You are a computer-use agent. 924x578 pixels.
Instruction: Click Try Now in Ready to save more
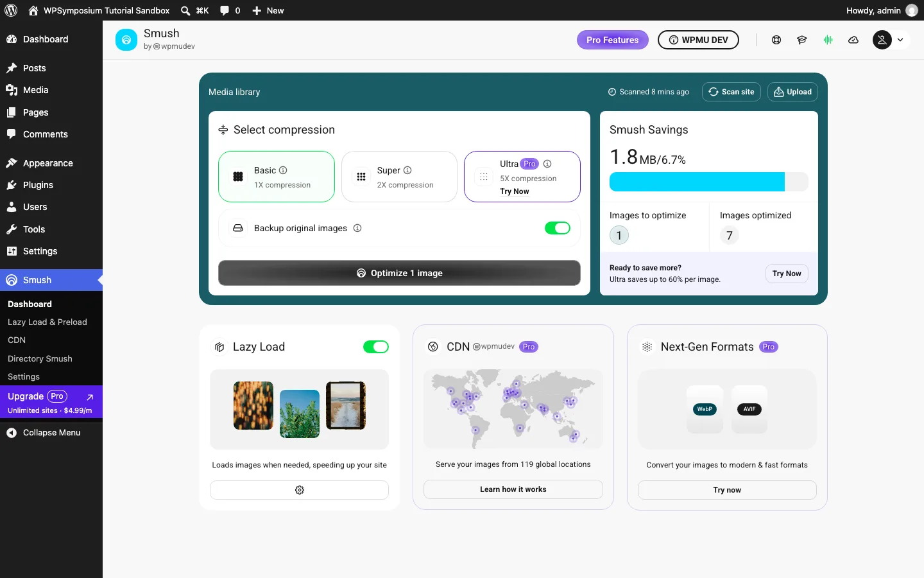pos(787,274)
